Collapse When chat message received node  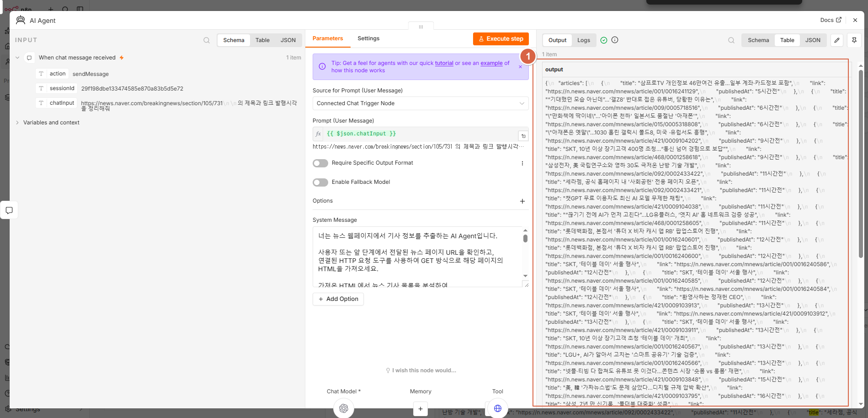(x=17, y=58)
